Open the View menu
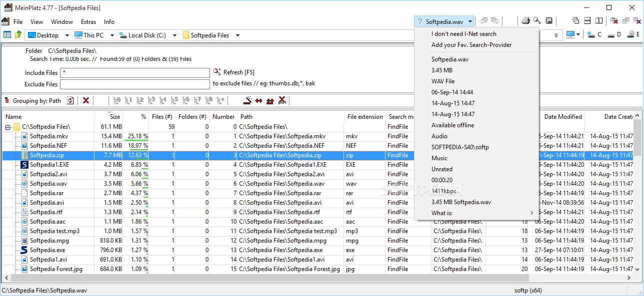Viewport: 644px width, 296px height. (36, 22)
